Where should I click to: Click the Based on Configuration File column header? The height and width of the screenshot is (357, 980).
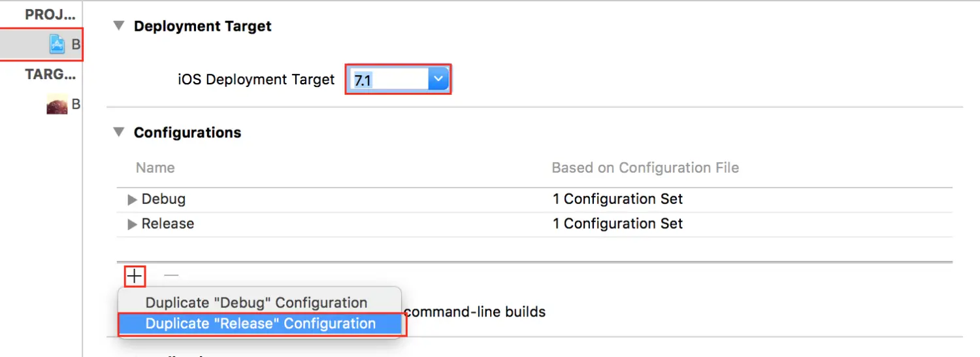pos(645,168)
